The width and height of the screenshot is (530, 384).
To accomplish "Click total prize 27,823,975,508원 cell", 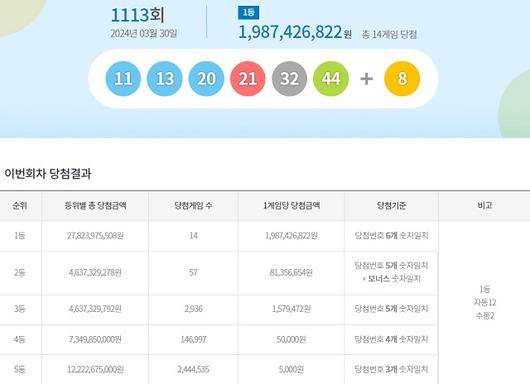I will tap(95, 236).
